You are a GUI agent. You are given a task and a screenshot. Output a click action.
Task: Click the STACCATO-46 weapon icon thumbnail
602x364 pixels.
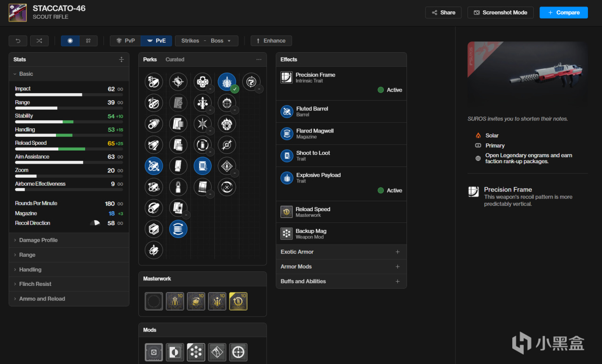coord(18,13)
